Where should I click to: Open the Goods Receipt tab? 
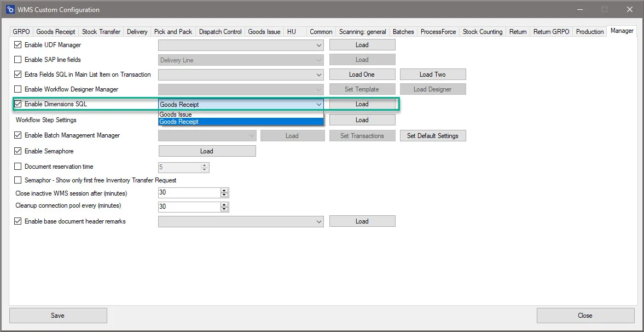[55, 32]
